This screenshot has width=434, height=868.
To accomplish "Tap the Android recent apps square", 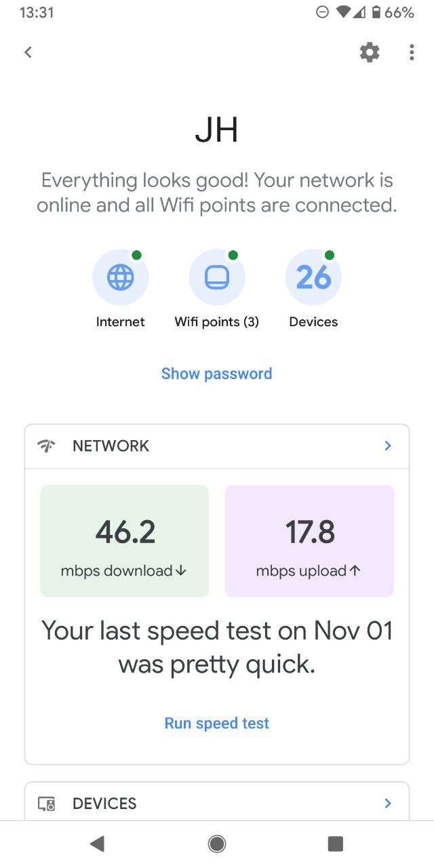I will [x=335, y=844].
